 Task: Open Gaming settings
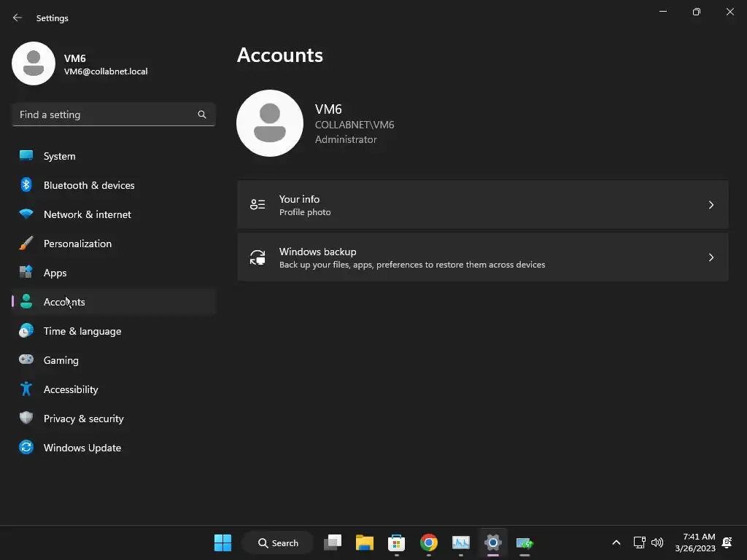click(113, 360)
